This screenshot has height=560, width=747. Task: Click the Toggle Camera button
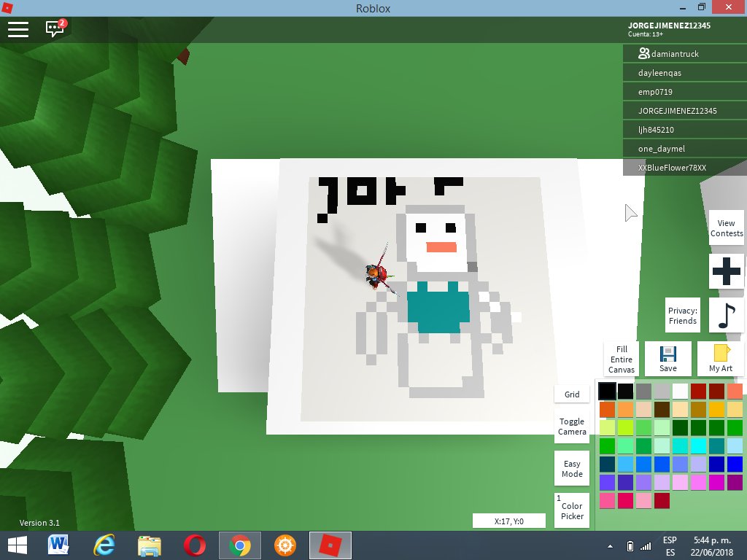click(x=572, y=427)
